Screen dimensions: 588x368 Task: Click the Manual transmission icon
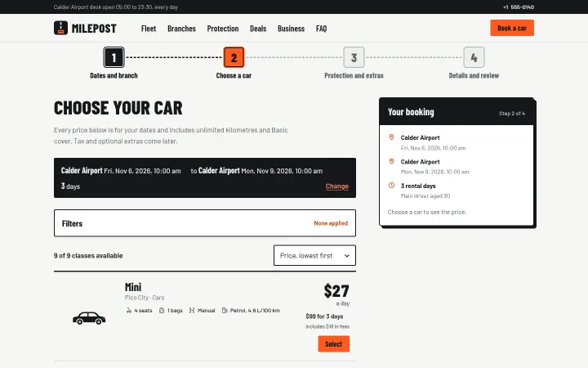192,311
